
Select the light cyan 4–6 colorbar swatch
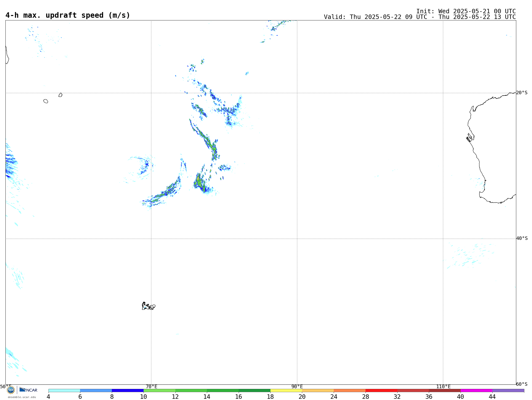[x=64, y=390]
